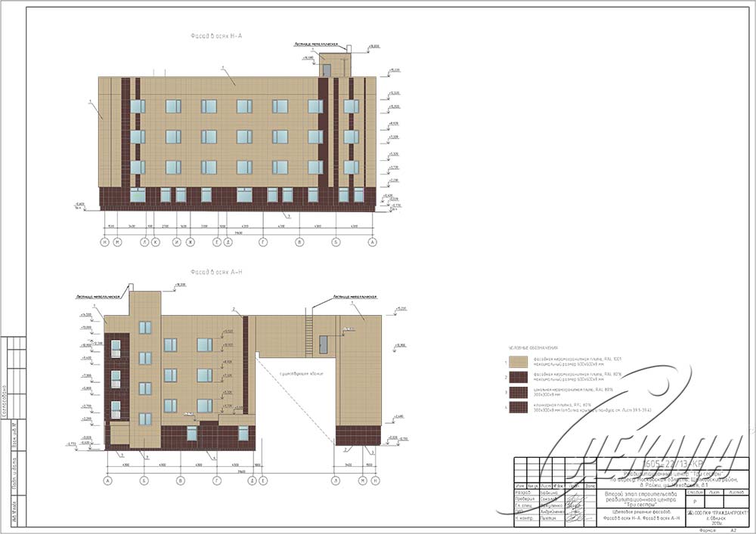Click the stage cell "Р" in title block
The height and width of the screenshot is (534, 756).
click(694, 501)
